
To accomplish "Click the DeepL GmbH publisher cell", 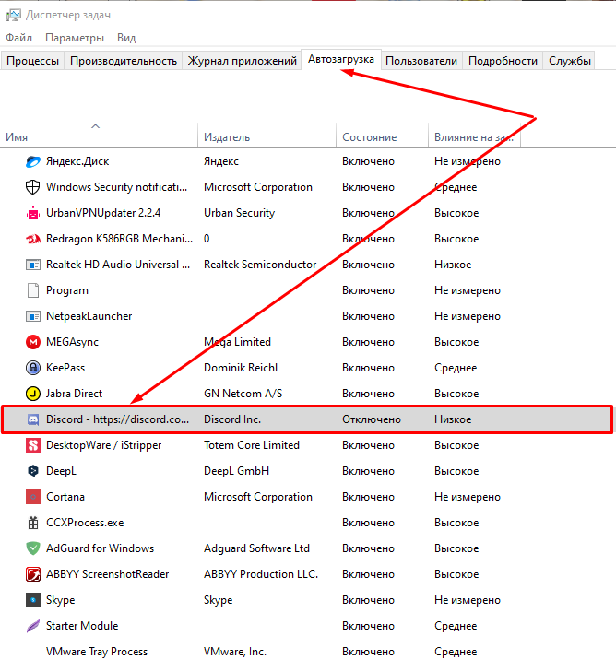I will (x=236, y=471).
